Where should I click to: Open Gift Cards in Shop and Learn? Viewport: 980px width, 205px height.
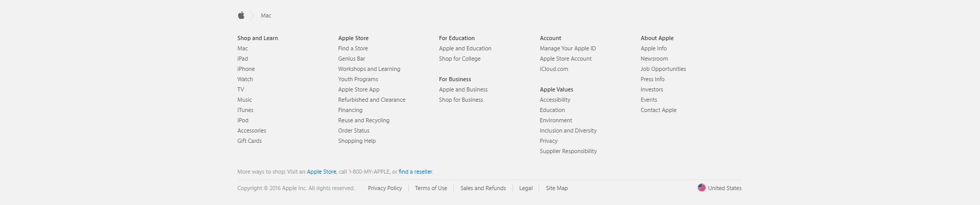tap(250, 141)
